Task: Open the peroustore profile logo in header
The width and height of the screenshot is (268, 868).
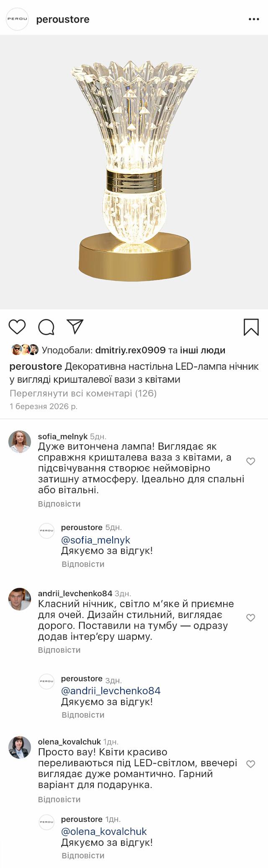Action: (17, 19)
